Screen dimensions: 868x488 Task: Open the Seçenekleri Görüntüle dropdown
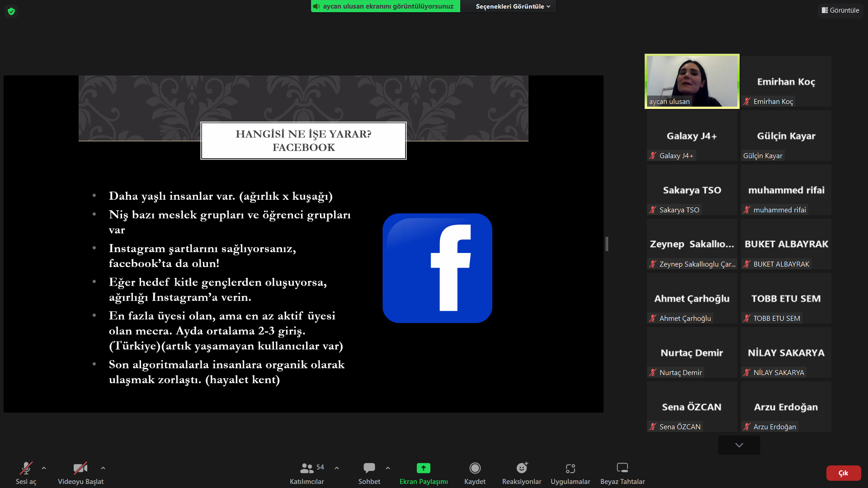513,6
